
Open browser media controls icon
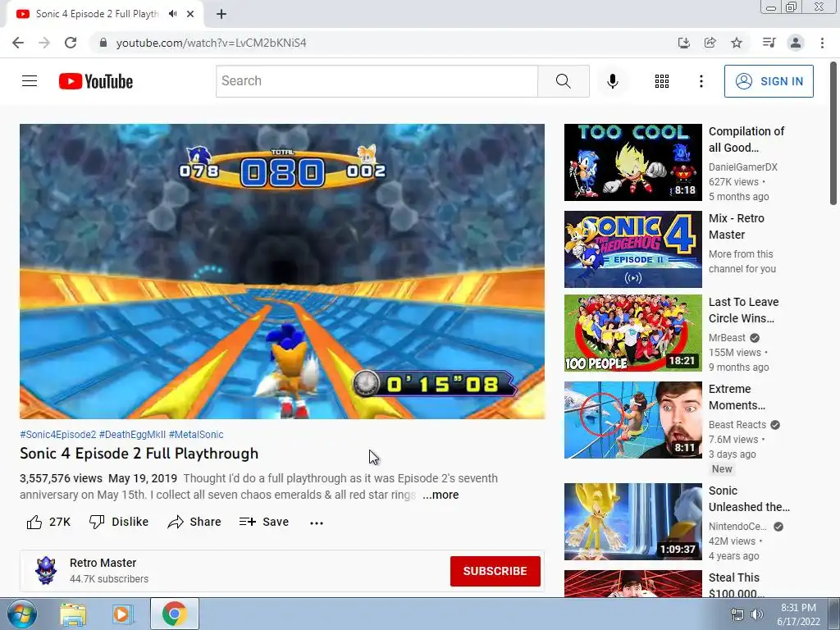(769, 43)
